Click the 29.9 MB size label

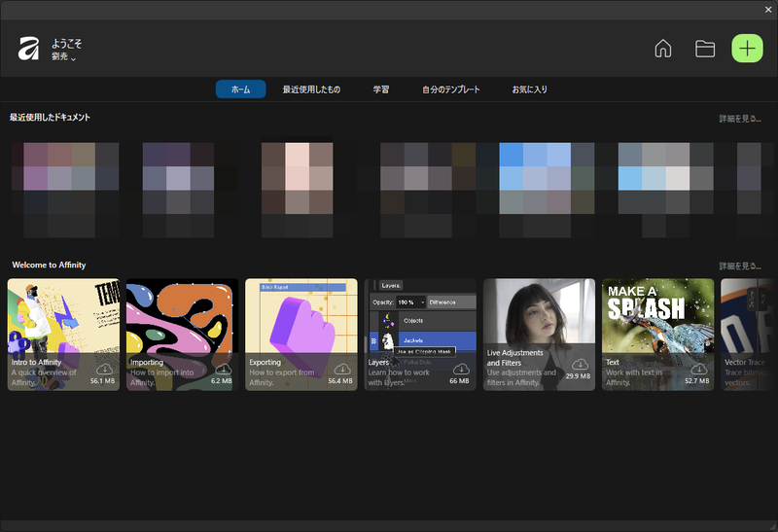[x=578, y=376]
